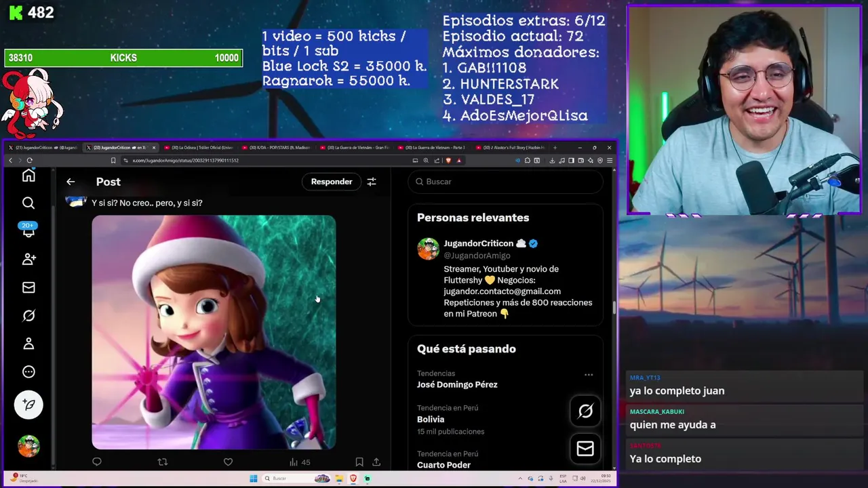Image resolution: width=868 pixels, height=488 pixels.
Task: Open three-dot menu beside José Domingo Pérez trend
Action: coord(589,374)
